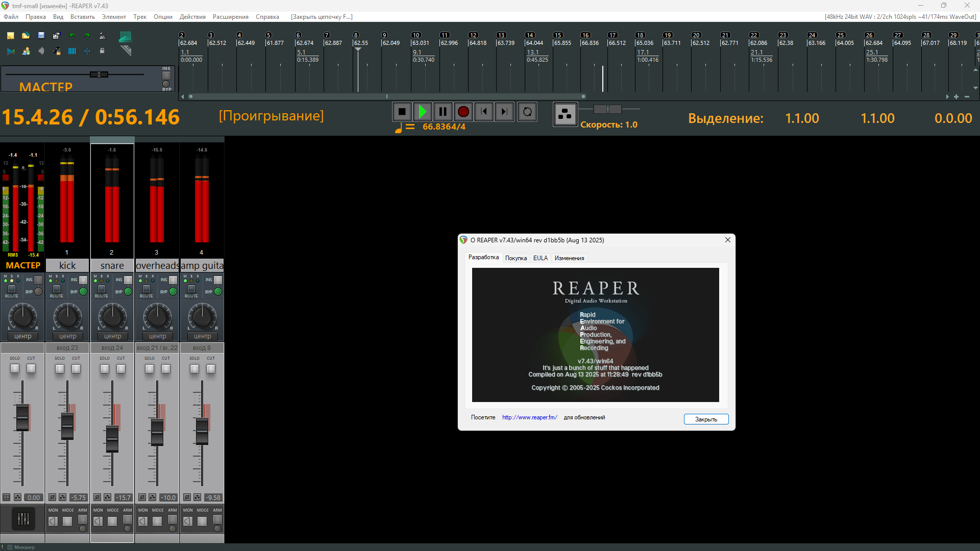Toggle record monitoring on kick track

53,521
